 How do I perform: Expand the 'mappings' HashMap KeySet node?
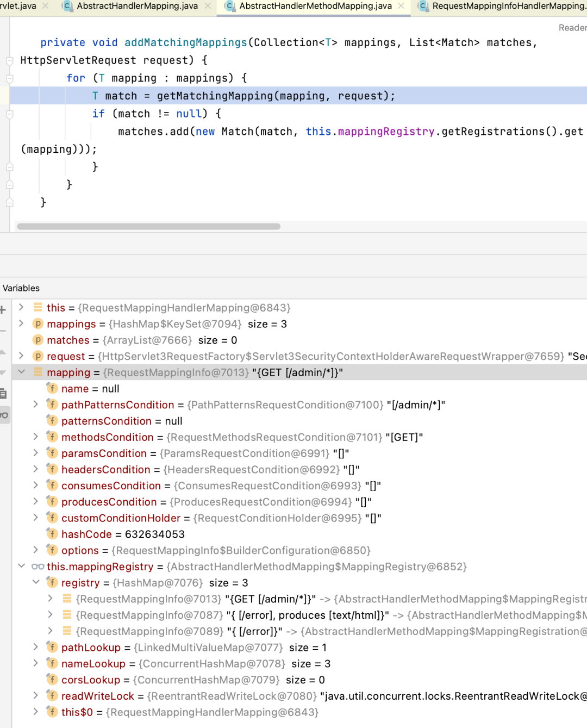point(21,323)
